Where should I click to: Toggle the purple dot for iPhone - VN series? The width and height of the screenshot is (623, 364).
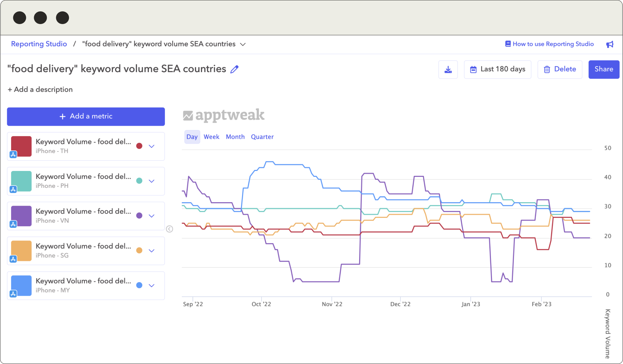(139, 215)
